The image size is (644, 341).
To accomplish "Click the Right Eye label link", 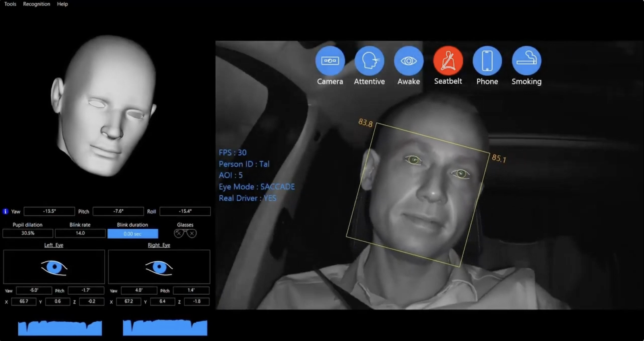I will [x=159, y=245].
